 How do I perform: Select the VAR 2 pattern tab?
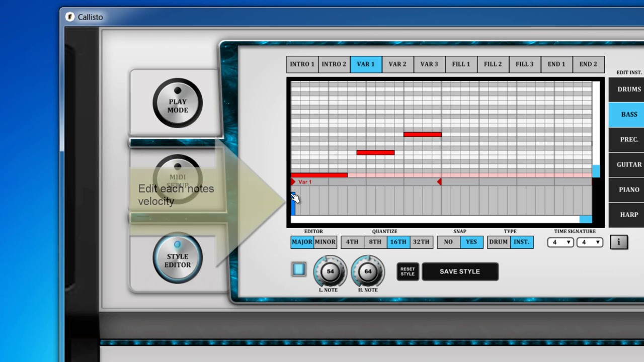coord(397,64)
